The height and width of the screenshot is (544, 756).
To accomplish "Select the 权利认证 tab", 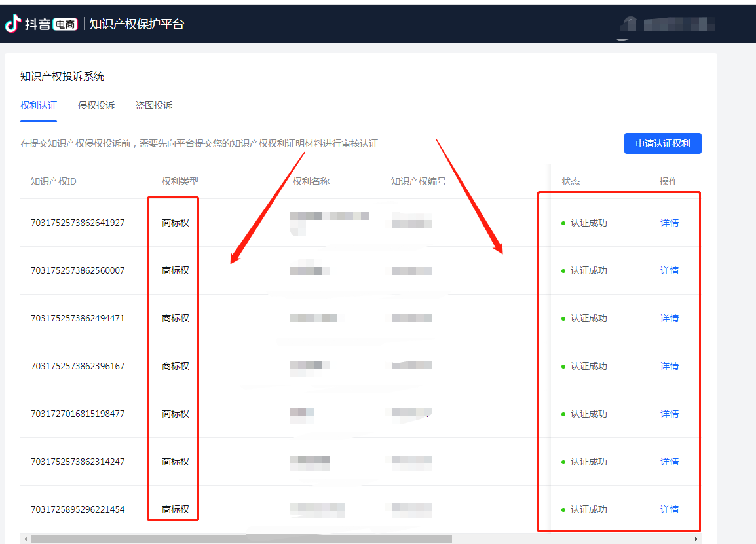I will (38, 105).
